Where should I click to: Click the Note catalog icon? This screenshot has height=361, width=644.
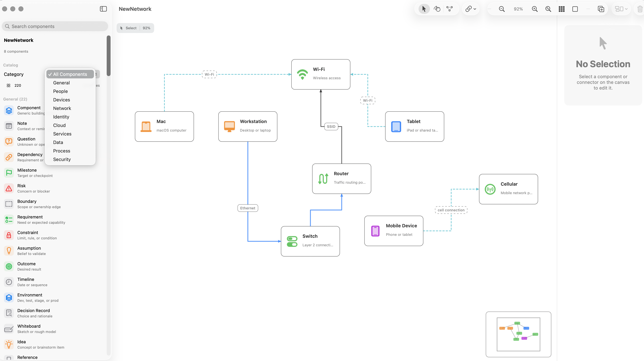pyautogui.click(x=9, y=126)
